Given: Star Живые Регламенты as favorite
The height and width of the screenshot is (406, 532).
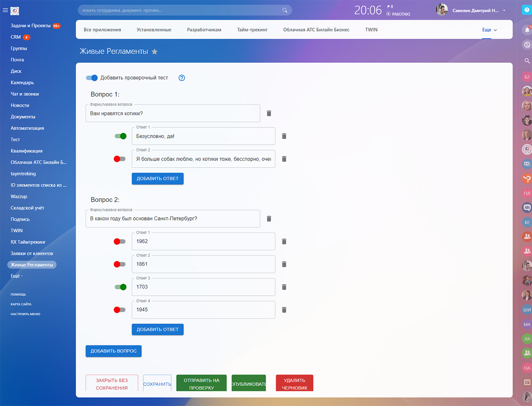Looking at the screenshot, I should 155,52.
